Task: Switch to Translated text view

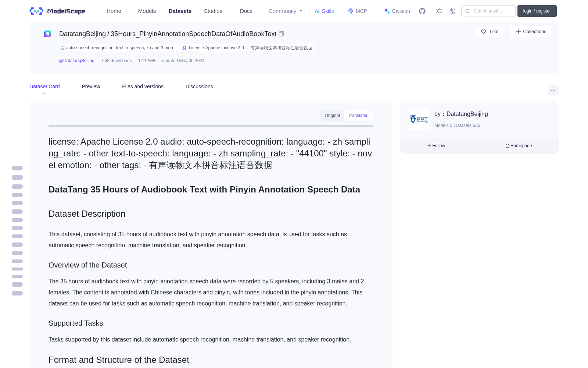Action: point(358,116)
